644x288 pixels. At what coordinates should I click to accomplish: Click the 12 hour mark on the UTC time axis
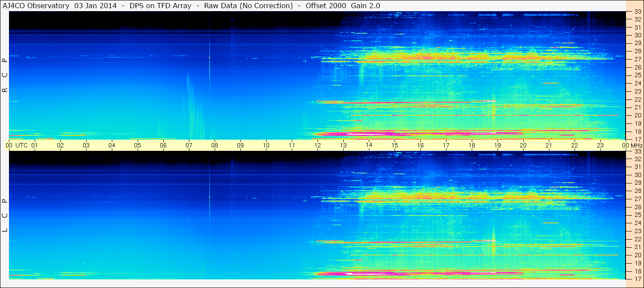(318, 145)
